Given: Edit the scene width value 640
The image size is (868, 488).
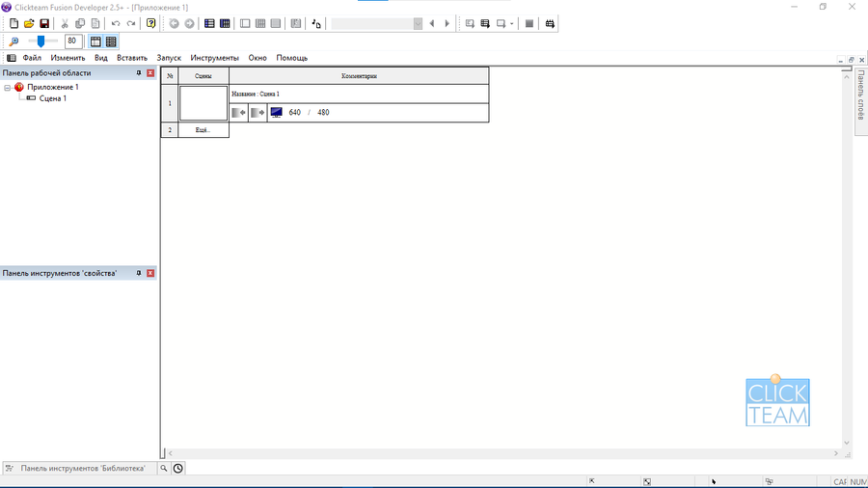Looking at the screenshot, I should pos(294,112).
